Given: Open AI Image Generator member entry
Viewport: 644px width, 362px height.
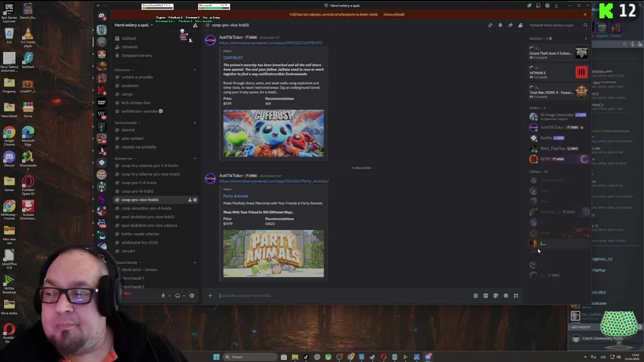Looking at the screenshot, I should point(558,116).
